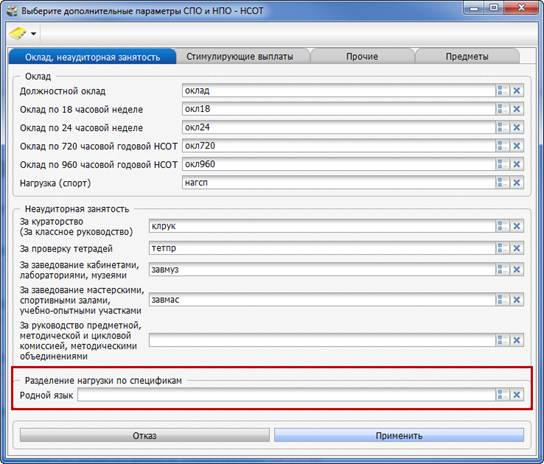Switch to the Предметы tab
The image size is (544, 464).
(467, 57)
